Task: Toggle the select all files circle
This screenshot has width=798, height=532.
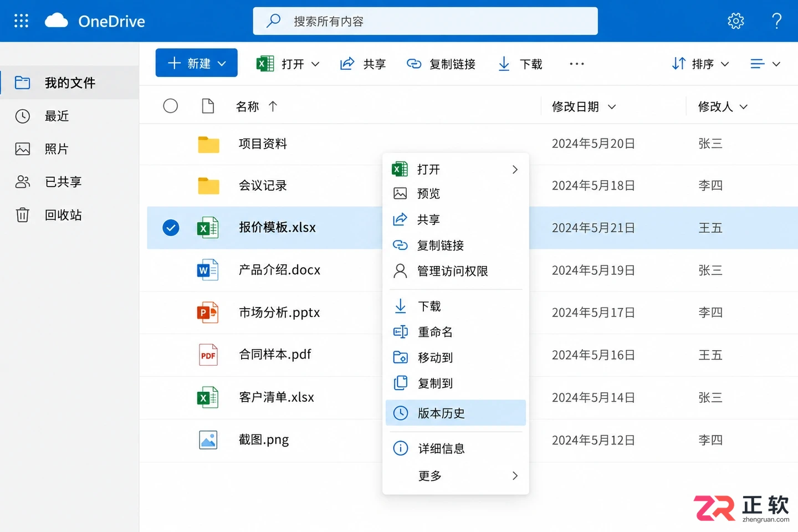Action: click(171, 106)
